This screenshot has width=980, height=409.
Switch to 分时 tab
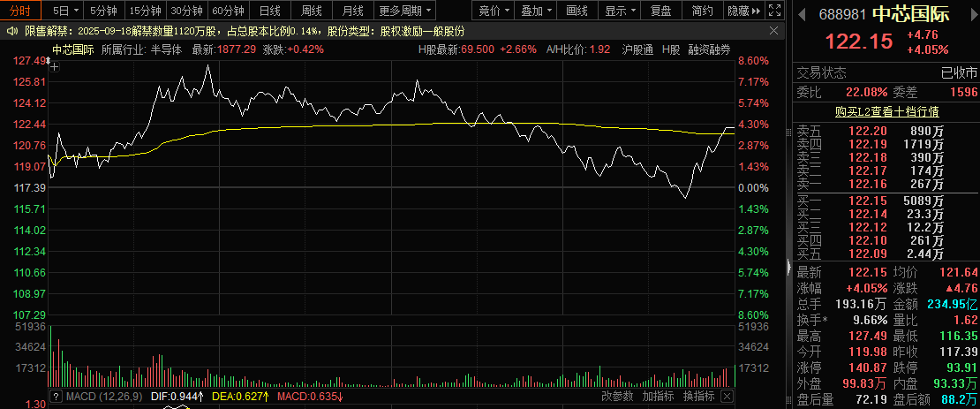click(x=20, y=11)
